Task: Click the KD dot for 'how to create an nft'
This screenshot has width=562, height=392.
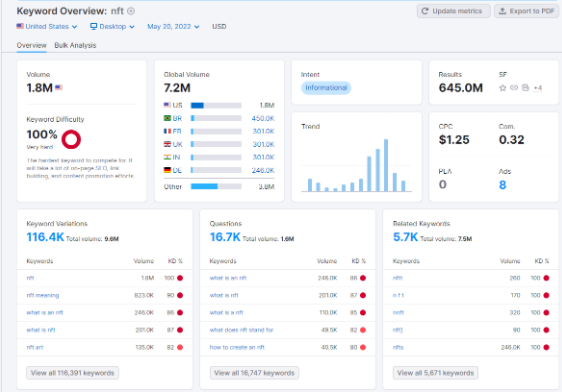Action: (x=363, y=347)
